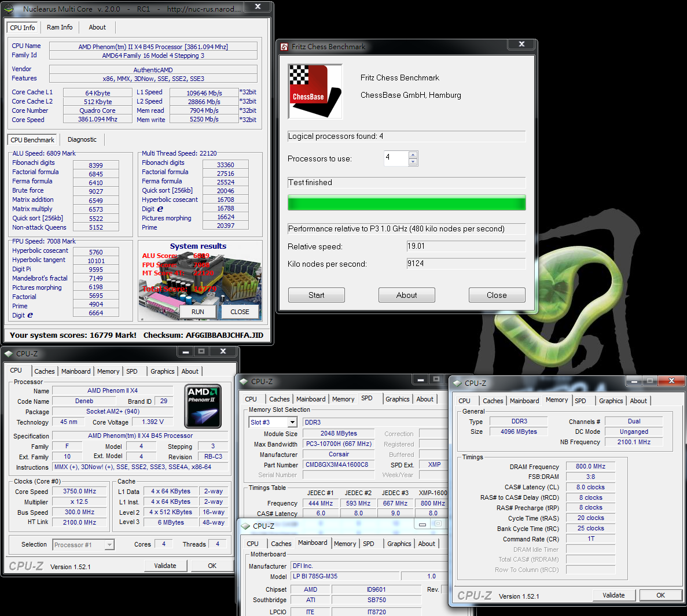687x616 pixels.
Task: Open the Processor #1 selection dropdown
Action: pos(109,545)
